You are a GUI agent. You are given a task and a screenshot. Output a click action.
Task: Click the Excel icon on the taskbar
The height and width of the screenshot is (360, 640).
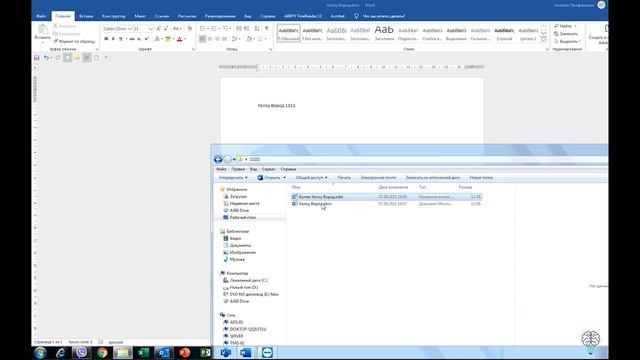143,353
